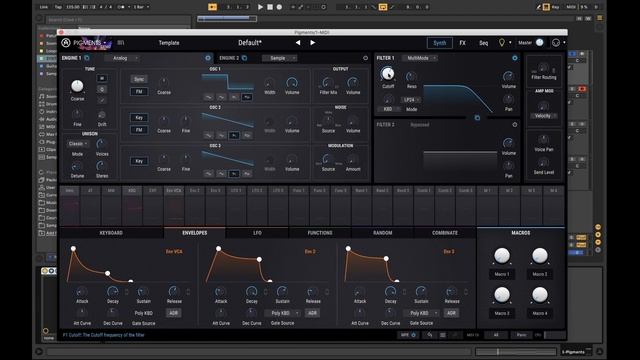The height and width of the screenshot is (360, 640).
Task: Toggle OSC 1 FM button
Action: click(x=139, y=91)
